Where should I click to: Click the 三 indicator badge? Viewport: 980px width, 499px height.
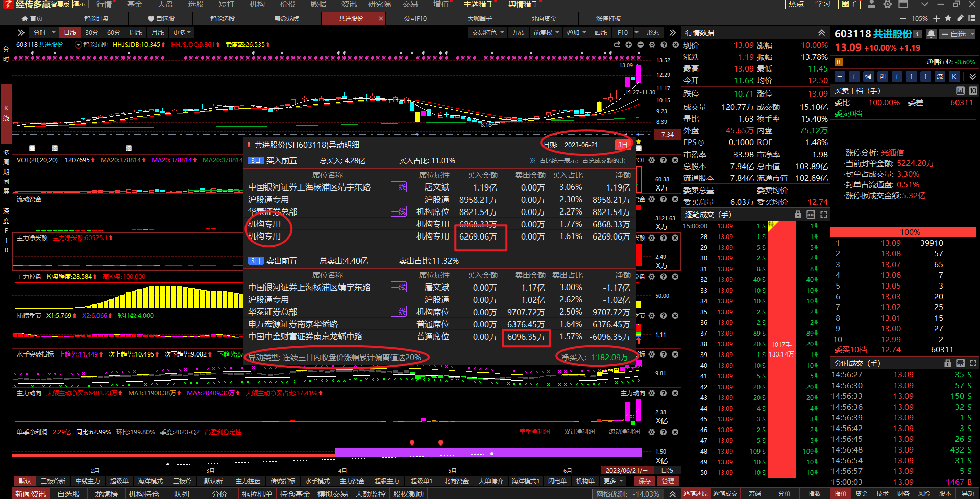click(x=840, y=77)
